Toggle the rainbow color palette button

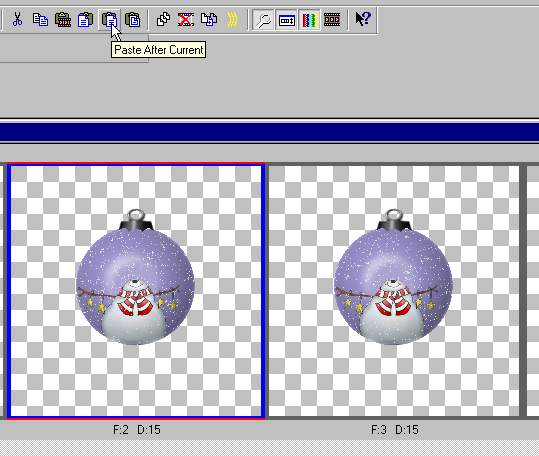click(x=309, y=20)
